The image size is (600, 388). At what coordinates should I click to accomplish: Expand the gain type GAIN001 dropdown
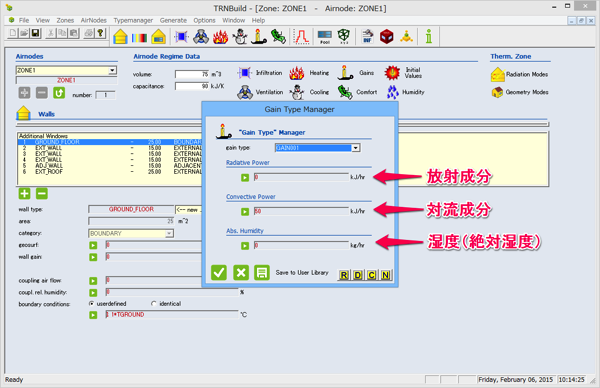(355, 148)
